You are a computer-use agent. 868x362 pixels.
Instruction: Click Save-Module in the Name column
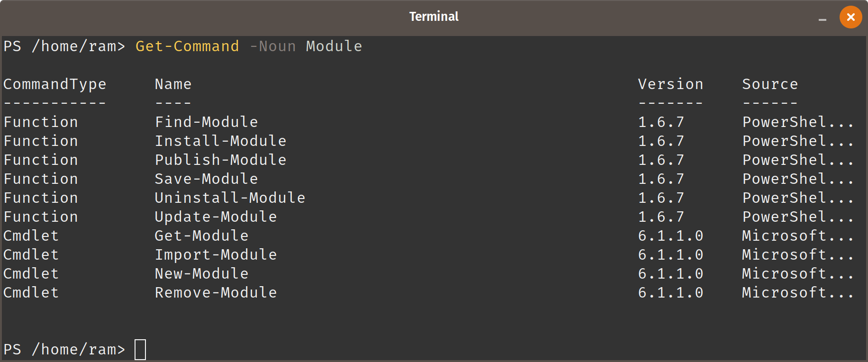click(207, 179)
